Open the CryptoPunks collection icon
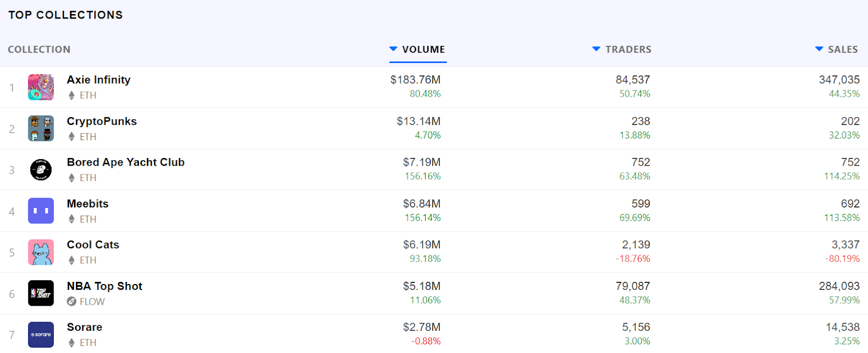This screenshot has width=868, height=353. (x=41, y=129)
